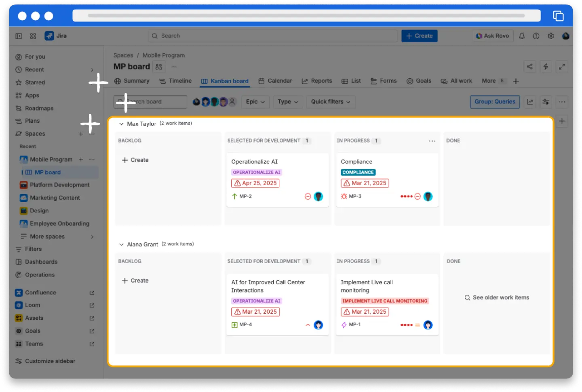
Task: Expand the board to full screen icon
Action: pos(562,67)
